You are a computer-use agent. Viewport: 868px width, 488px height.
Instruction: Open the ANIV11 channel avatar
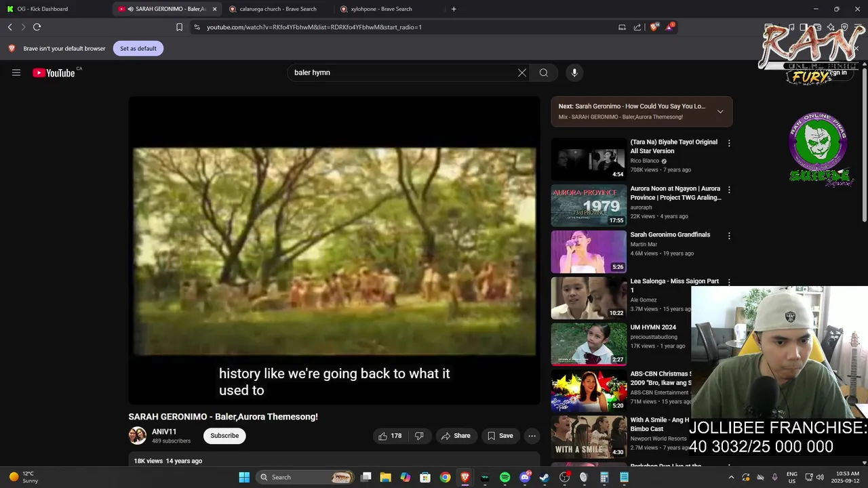[138, 436]
